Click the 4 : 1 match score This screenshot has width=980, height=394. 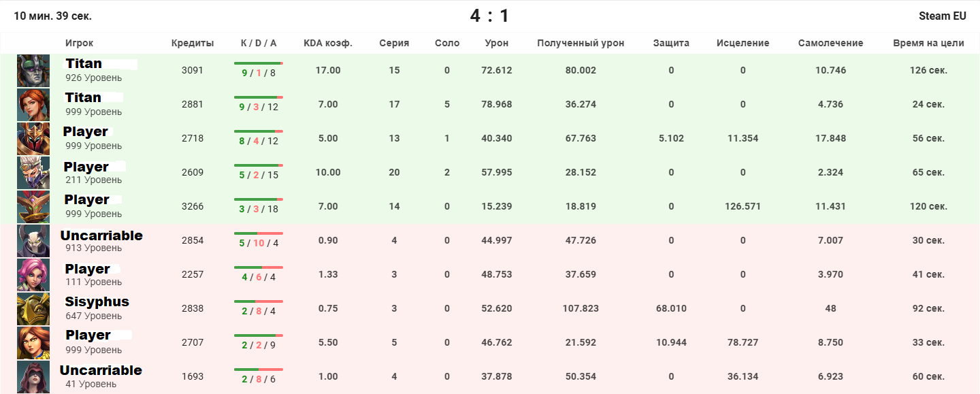tap(489, 16)
